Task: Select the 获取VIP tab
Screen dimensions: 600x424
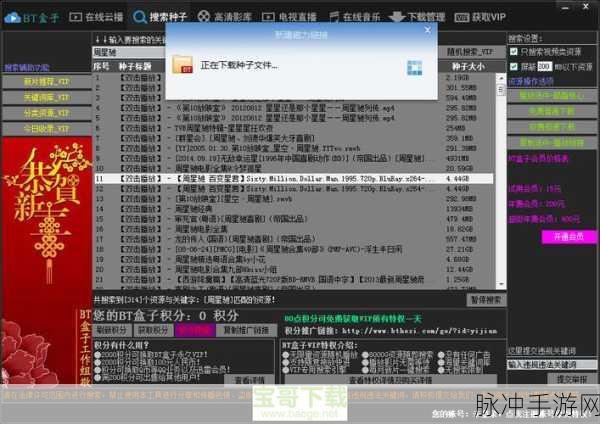Action: point(480,17)
